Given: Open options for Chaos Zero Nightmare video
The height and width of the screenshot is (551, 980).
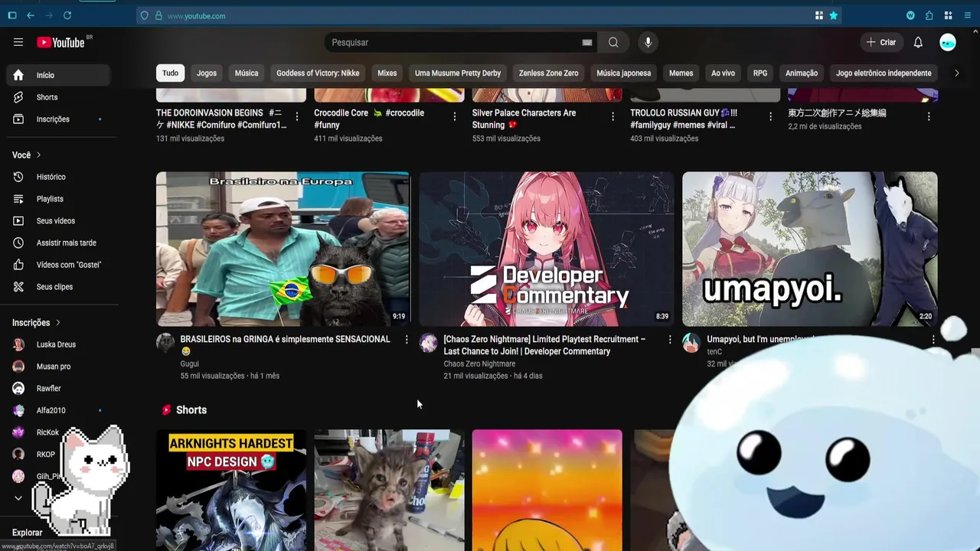Looking at the screenshot, I should click(670, 340).
